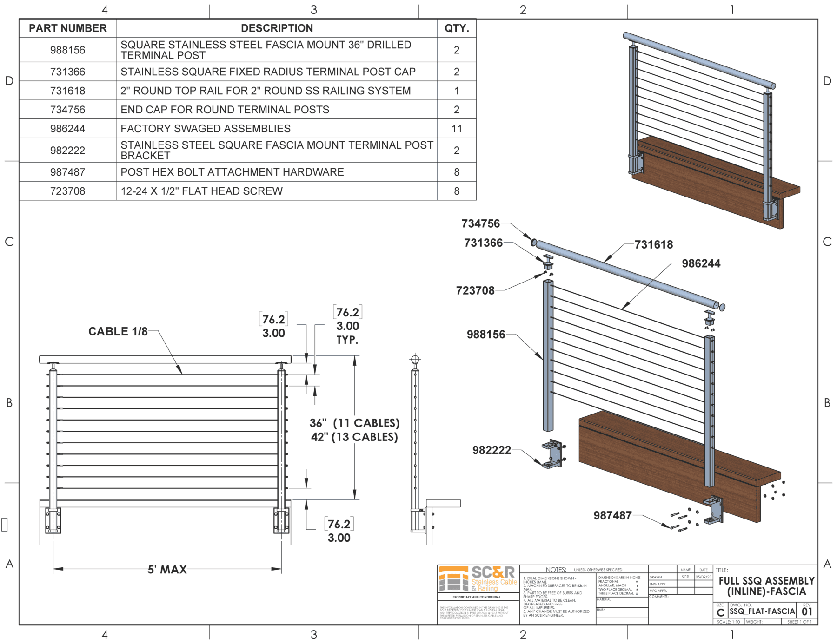
Task: Click the SC&R Stainless Cable & Railing logo
Action: pos(478,579)
